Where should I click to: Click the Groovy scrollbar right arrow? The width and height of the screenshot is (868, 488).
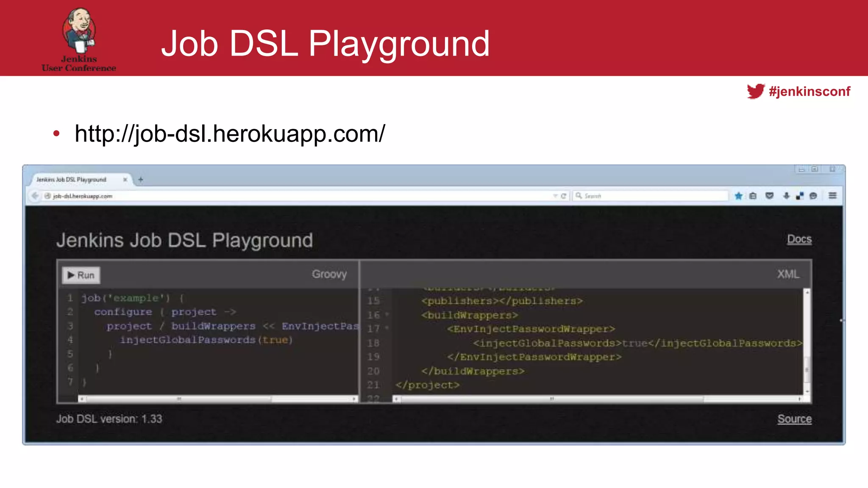click(354, 399)
